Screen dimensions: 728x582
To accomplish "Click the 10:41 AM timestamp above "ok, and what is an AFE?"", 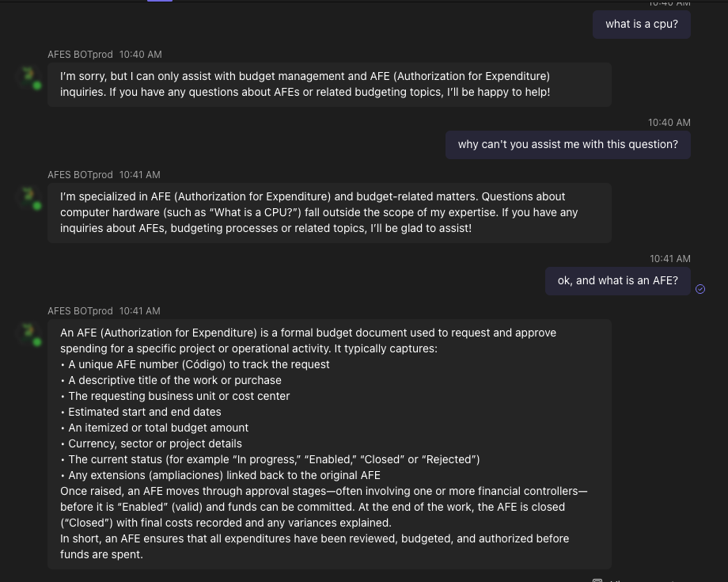I will tap(669, 259).
